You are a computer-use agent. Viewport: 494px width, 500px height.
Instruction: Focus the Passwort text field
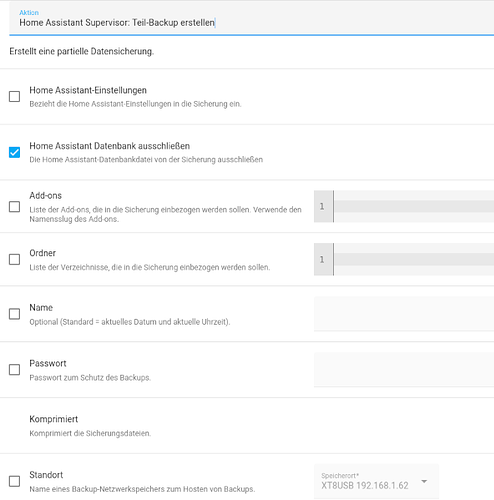click(404, 369)
